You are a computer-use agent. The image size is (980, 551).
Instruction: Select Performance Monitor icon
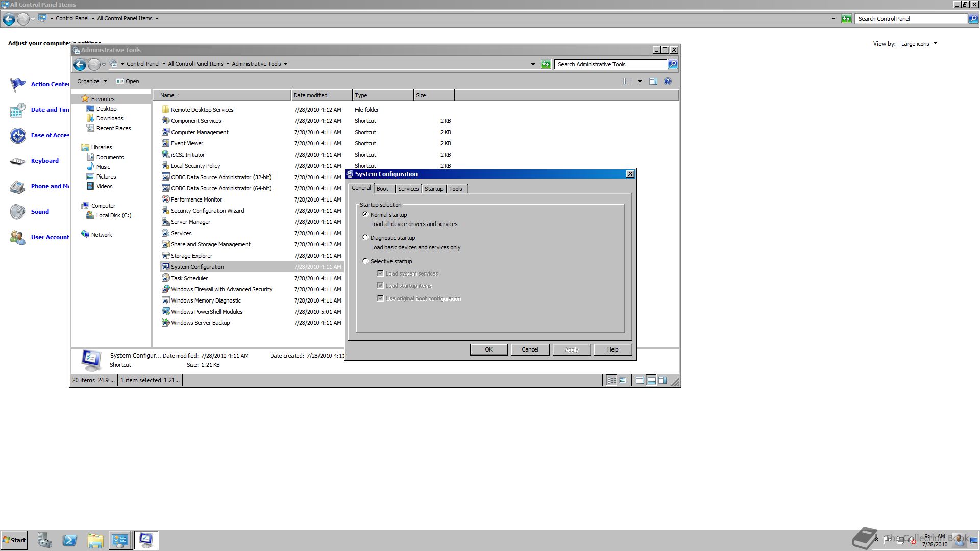(165, 199)
